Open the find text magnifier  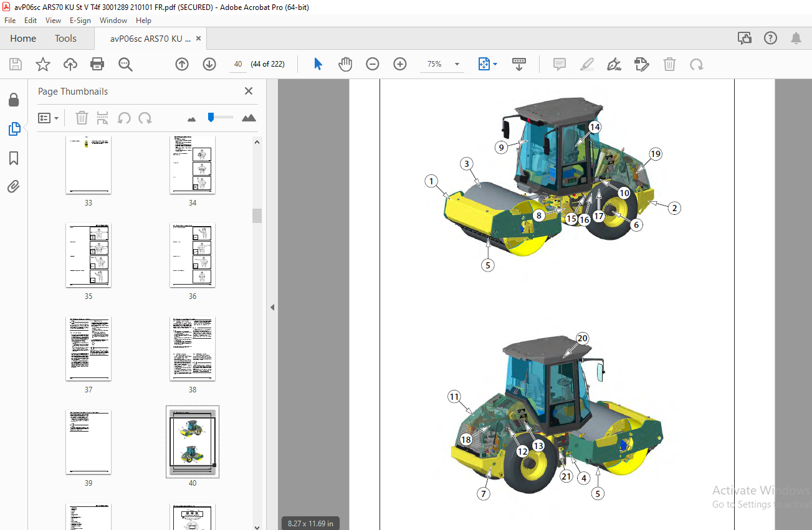coord(125,64)
